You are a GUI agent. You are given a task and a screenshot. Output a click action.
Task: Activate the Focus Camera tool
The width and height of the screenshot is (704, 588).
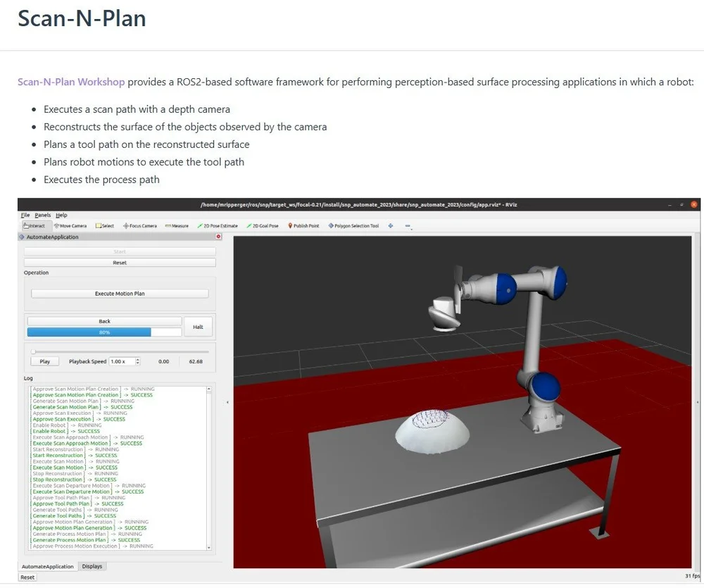pos(140,226)
